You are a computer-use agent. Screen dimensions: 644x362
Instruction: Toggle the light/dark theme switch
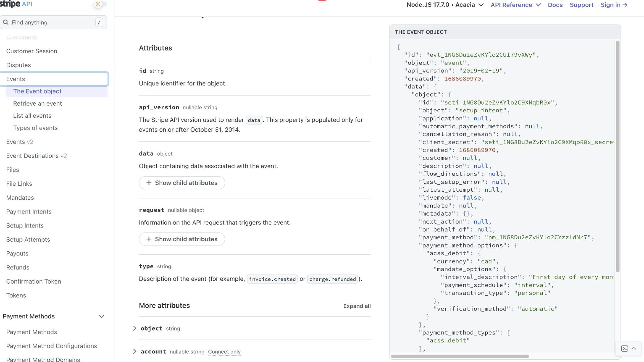(101, 4)
